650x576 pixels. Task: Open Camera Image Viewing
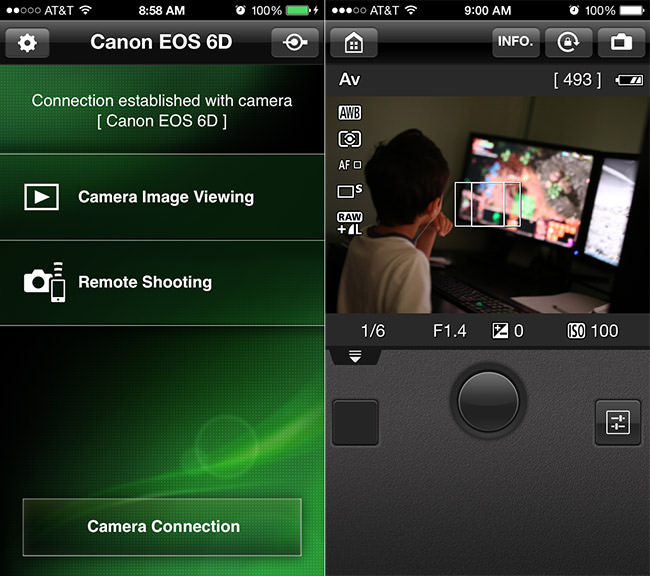coord(162,197)
